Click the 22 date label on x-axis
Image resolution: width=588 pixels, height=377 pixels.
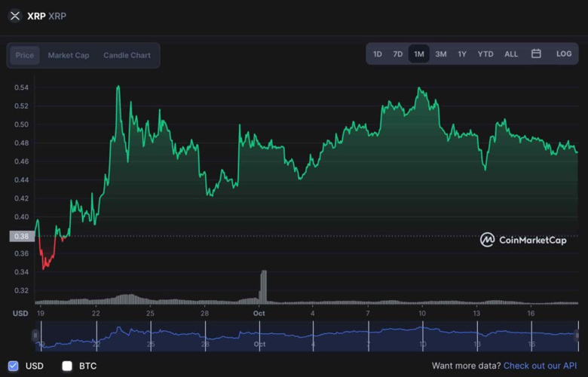96,313
